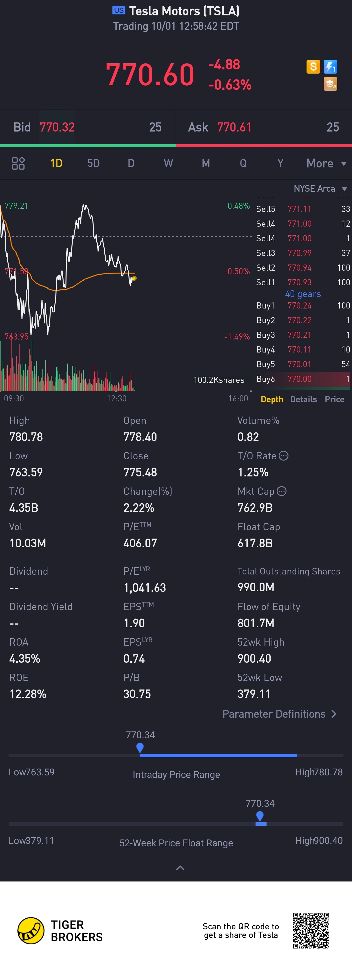Open the NYSE Arca exchange dropdown
The image size is (352, 980).
(x=320, y=188)
